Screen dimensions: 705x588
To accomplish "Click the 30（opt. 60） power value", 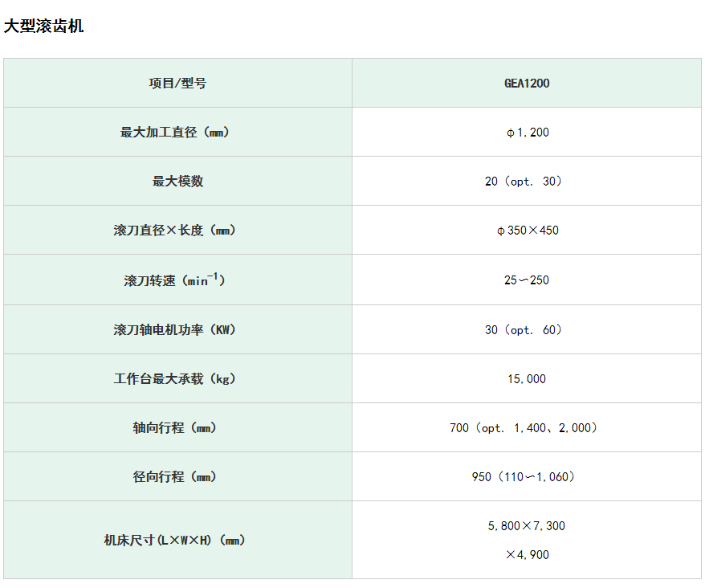I will point(527,330).
